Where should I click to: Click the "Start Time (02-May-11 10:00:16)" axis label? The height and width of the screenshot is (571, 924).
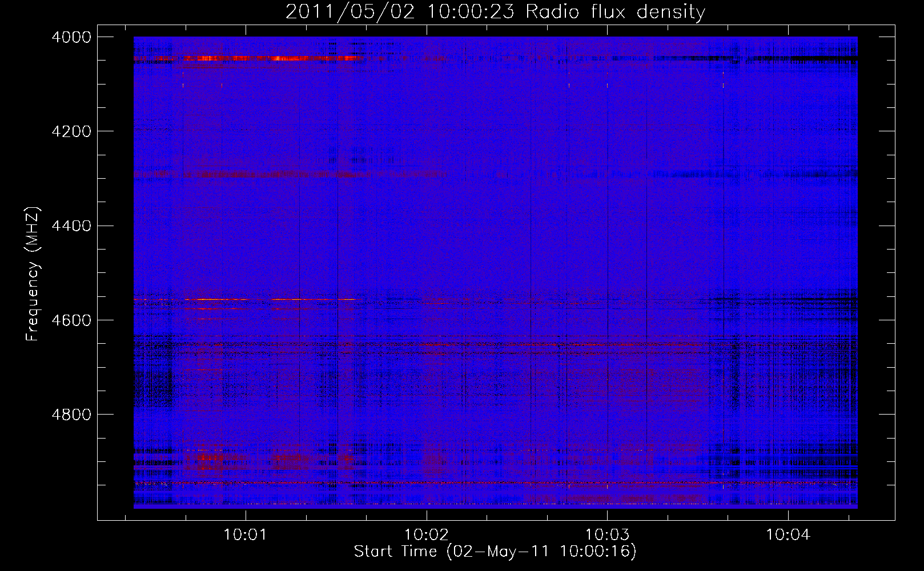[x=495, y=552]
